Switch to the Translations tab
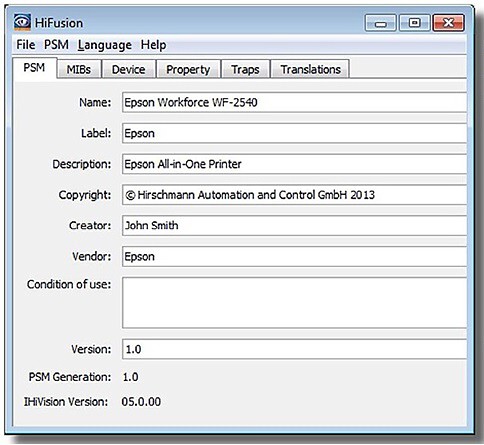 [x=310, y=69]
